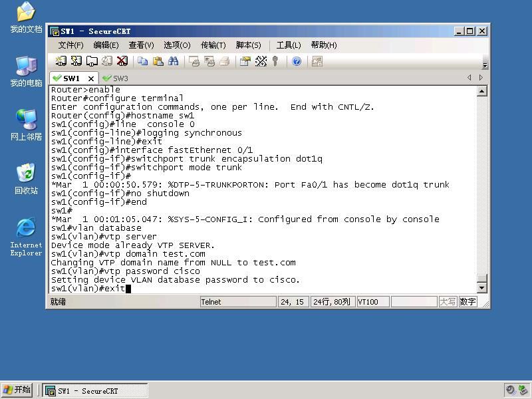Click the Connect in Tab icon
Image resolution: width=532 pixels, height=399 pixels.
[x=92, y=61]
